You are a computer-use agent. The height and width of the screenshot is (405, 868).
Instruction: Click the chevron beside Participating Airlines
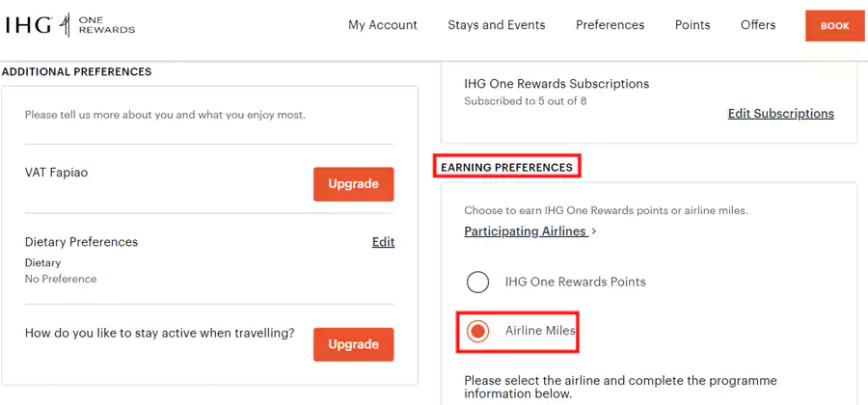594,231
